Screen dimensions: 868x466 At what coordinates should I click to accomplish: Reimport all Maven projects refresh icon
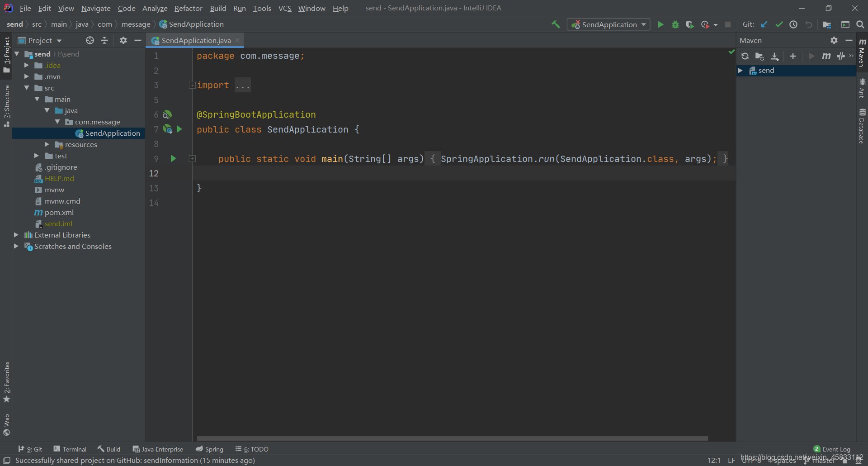tap(745, 56)
